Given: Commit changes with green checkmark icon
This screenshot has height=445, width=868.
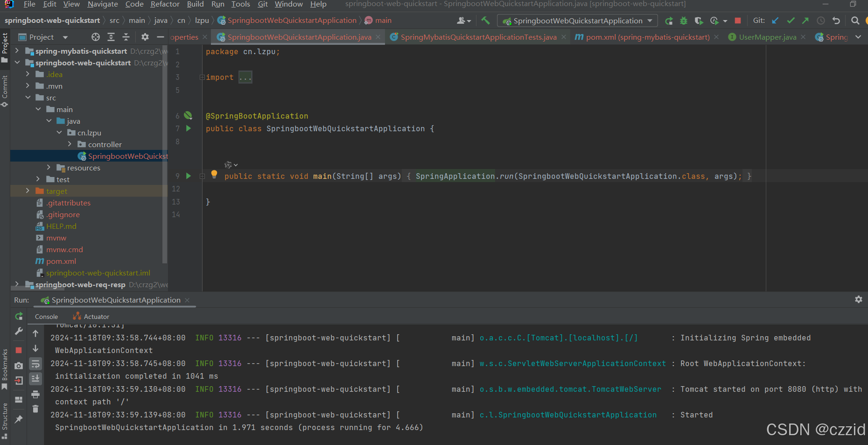Looking at the screenshot, I should tap(791, 21).
